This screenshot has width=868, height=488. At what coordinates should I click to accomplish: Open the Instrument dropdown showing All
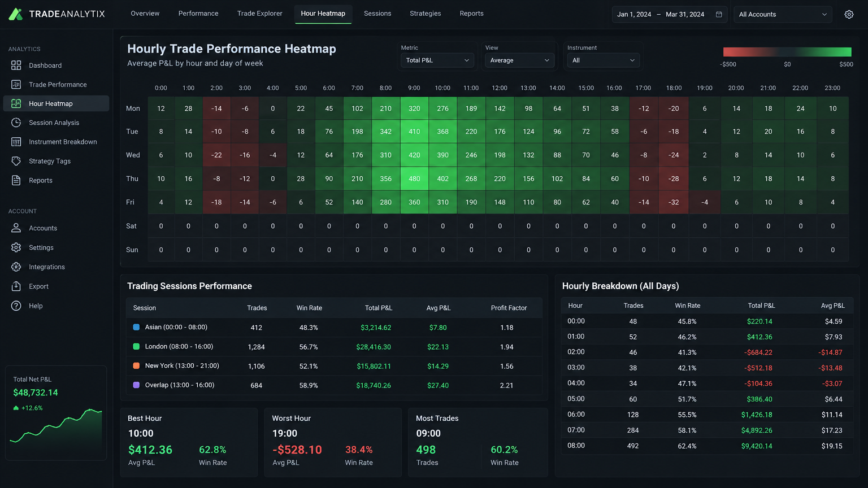tap(604, 60)
